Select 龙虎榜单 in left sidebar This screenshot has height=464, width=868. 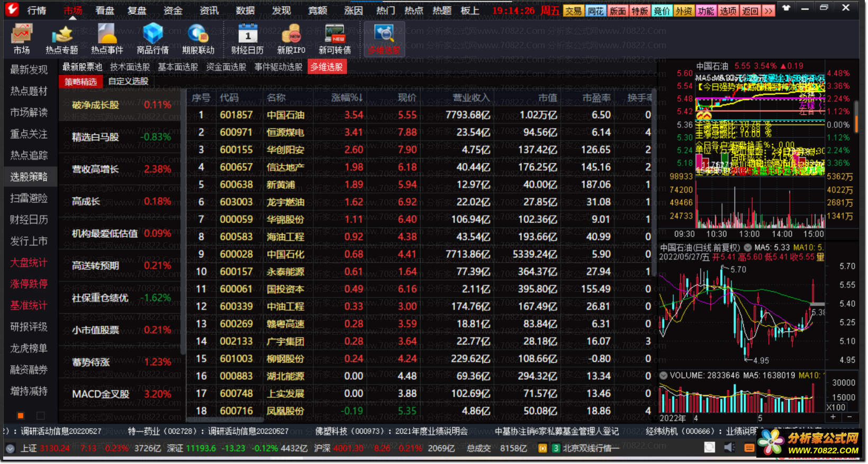click(x=29, y=348)
